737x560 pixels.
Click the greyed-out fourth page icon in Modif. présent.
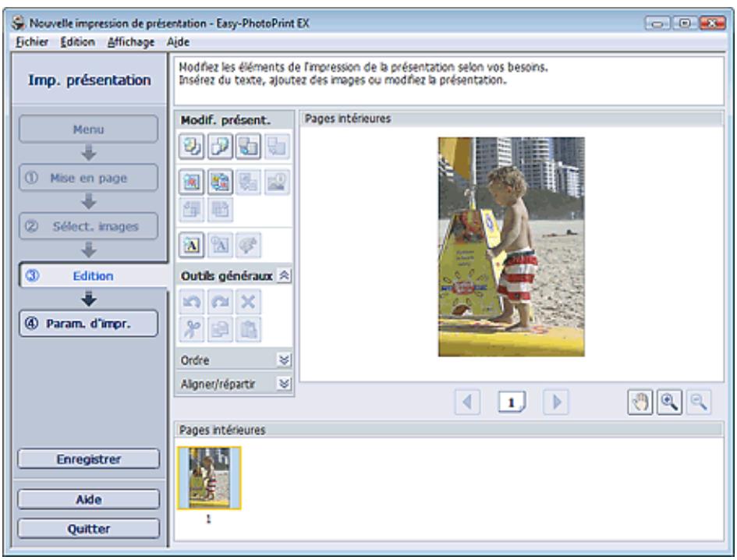pos(277,146)
